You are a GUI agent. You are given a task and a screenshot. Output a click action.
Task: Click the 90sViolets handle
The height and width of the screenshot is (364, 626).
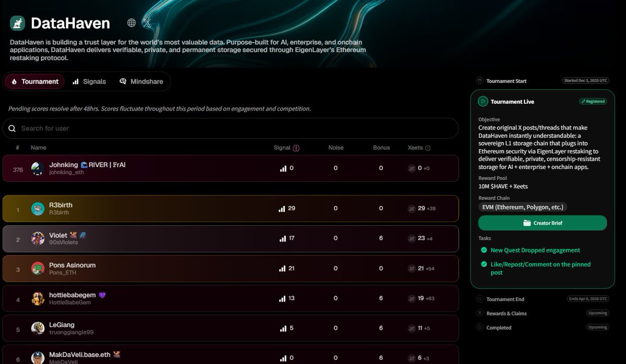coord(63,242)
